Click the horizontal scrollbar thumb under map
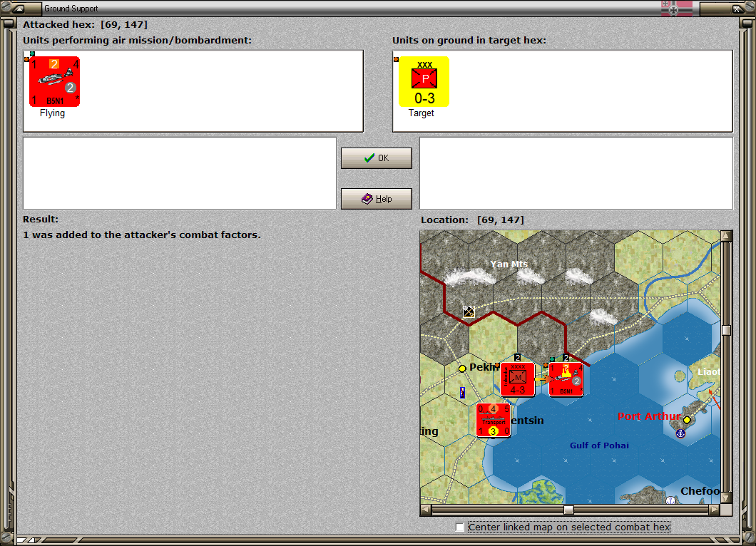 (x=569, y=510)
